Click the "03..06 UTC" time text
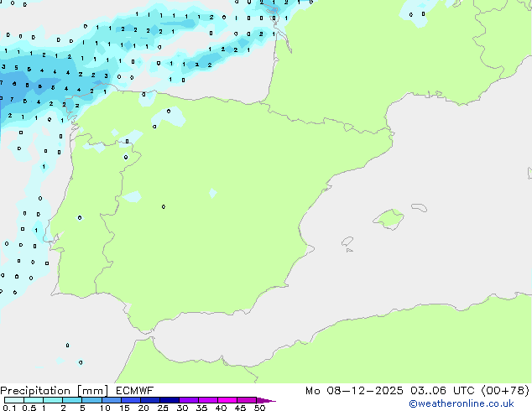 (442, 391)
